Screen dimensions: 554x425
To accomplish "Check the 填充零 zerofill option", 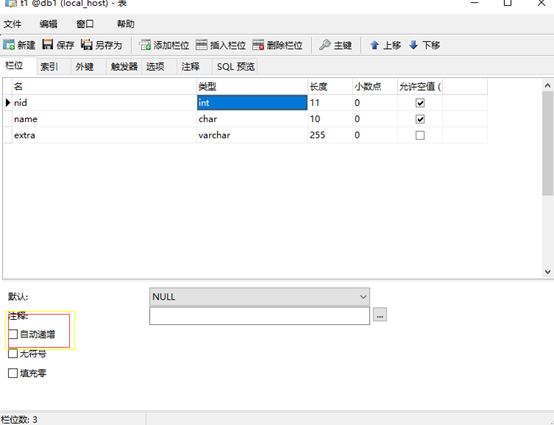I will [x=13, y=373].
